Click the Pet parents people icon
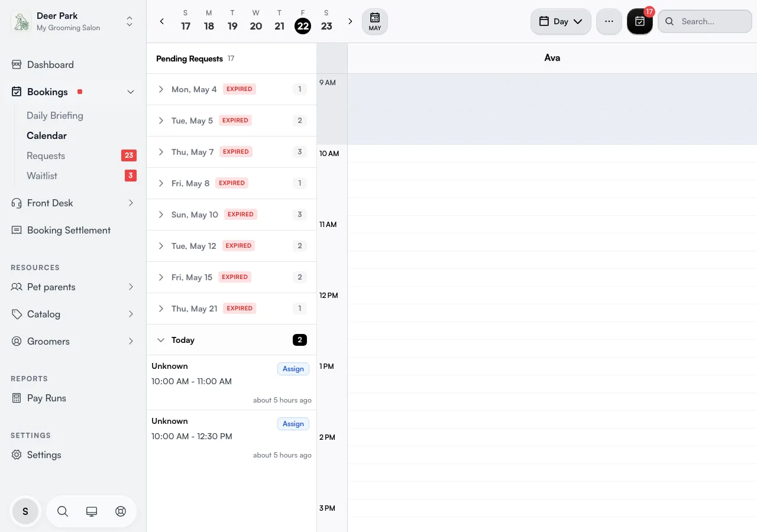This screenshot has height=532, width=757. tap(17, 287)
